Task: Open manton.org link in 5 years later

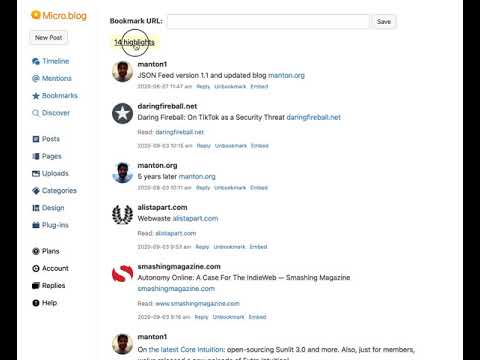Action: pyautogui.click(x=197, y=177)
